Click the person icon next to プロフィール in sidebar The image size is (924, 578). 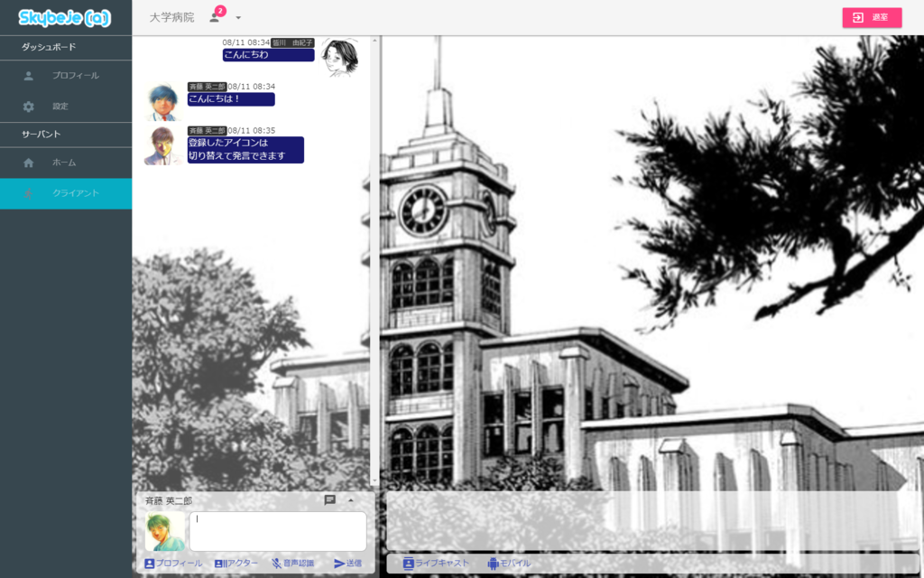[x=28, y=76]
